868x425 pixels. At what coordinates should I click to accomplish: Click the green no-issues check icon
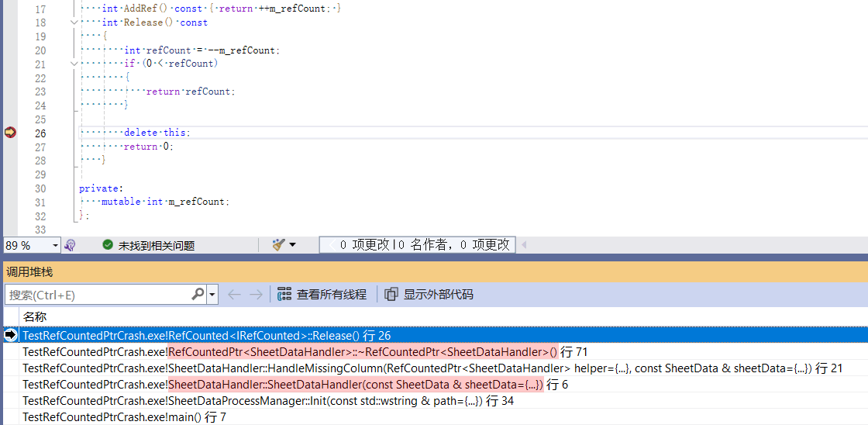[x=108, y=245]
